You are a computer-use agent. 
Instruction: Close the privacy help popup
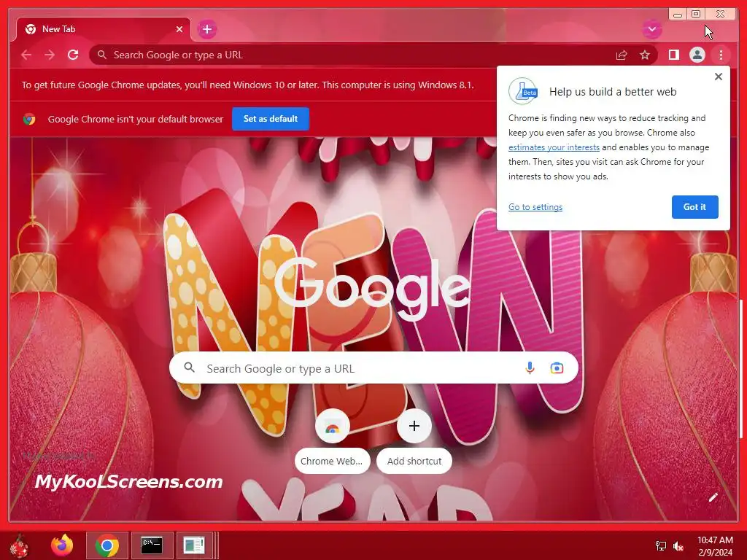[719, 77]
